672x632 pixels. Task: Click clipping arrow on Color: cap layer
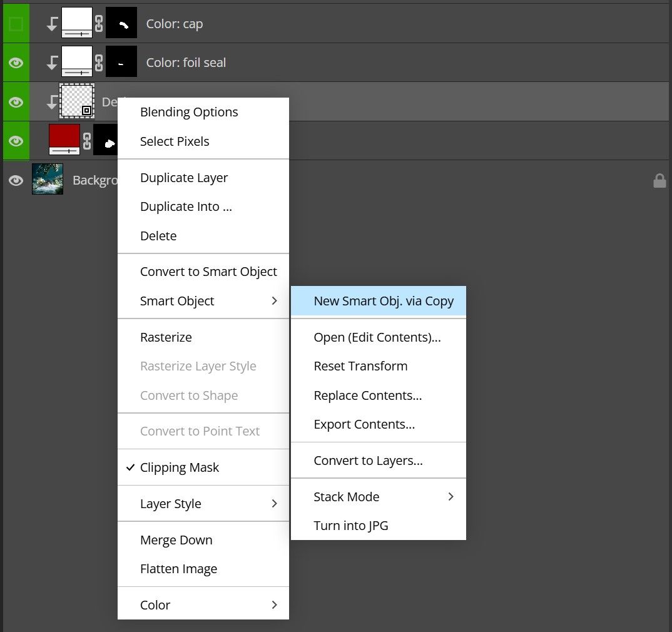click(x=52, y=24)
